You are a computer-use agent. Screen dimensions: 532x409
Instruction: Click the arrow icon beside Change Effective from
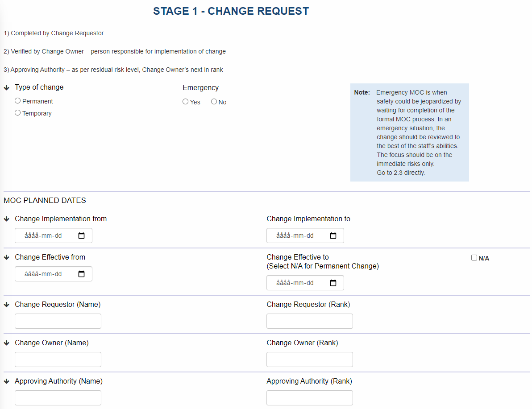point(7,258)
